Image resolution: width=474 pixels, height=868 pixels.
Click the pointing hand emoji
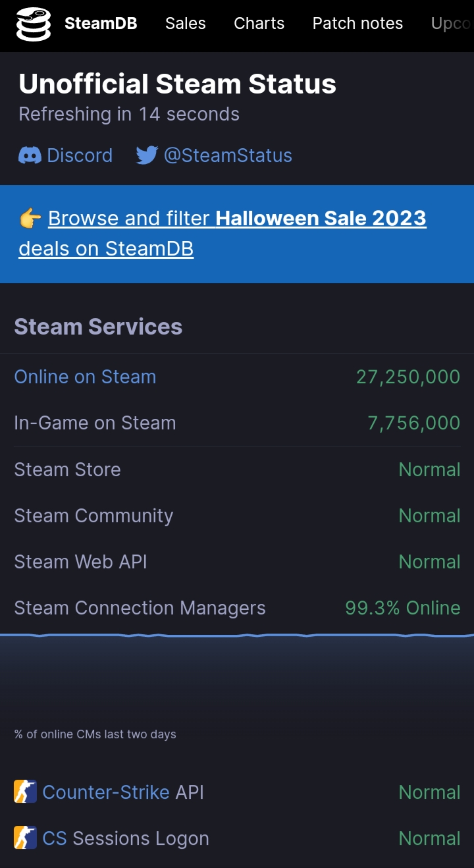point(30,219)
